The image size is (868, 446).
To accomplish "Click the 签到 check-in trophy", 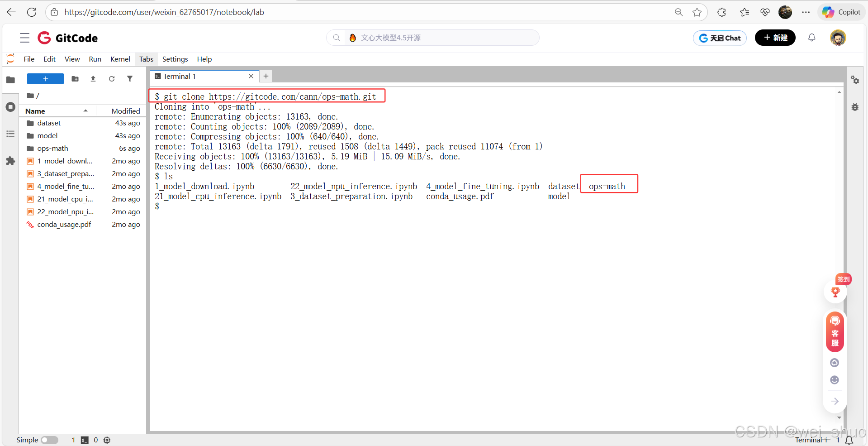I will coord(835,291).
